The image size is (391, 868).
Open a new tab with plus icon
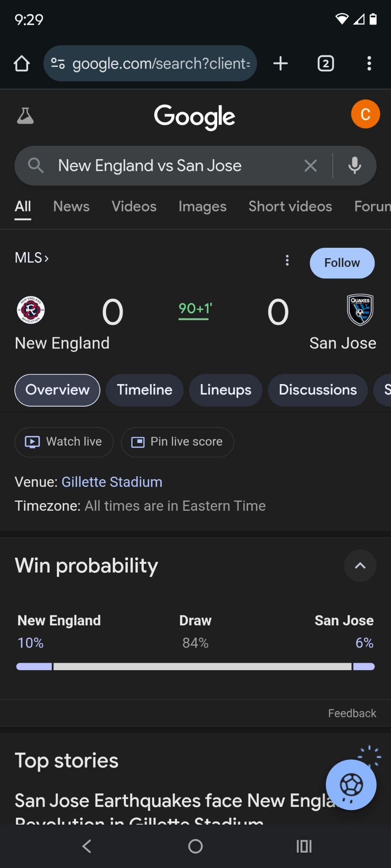point(281,63)
